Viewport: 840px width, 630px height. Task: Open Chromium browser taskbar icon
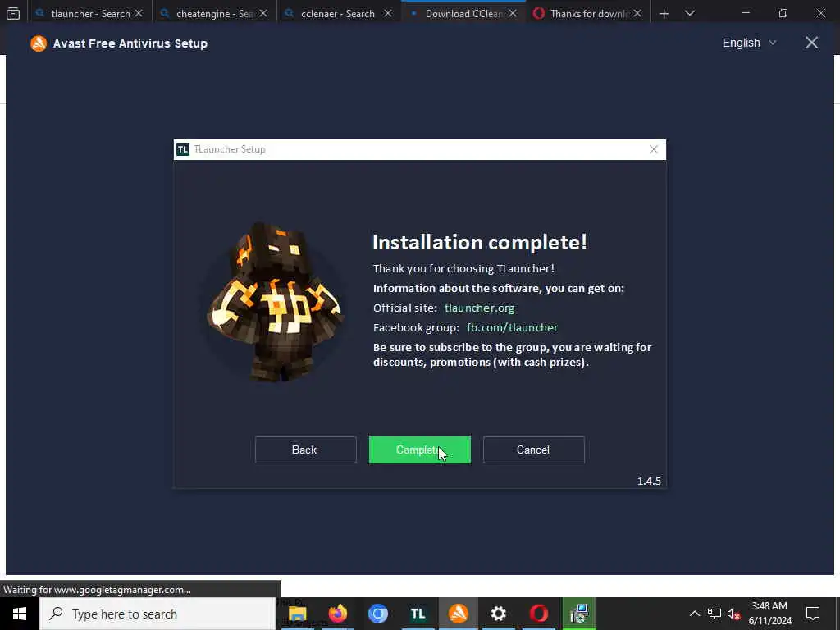point(377,614)
